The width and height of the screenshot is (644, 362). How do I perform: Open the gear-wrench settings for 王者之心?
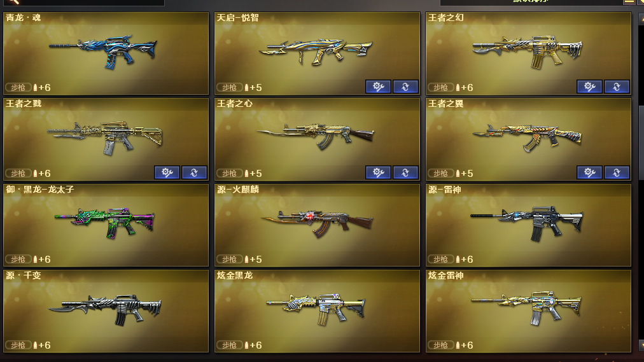[378, 172]
